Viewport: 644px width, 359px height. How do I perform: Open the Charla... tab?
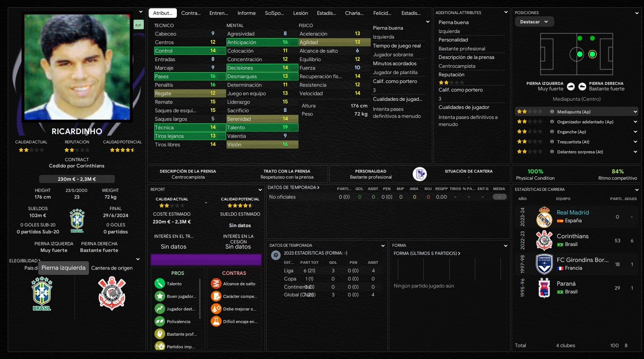(x=354, y=13)
